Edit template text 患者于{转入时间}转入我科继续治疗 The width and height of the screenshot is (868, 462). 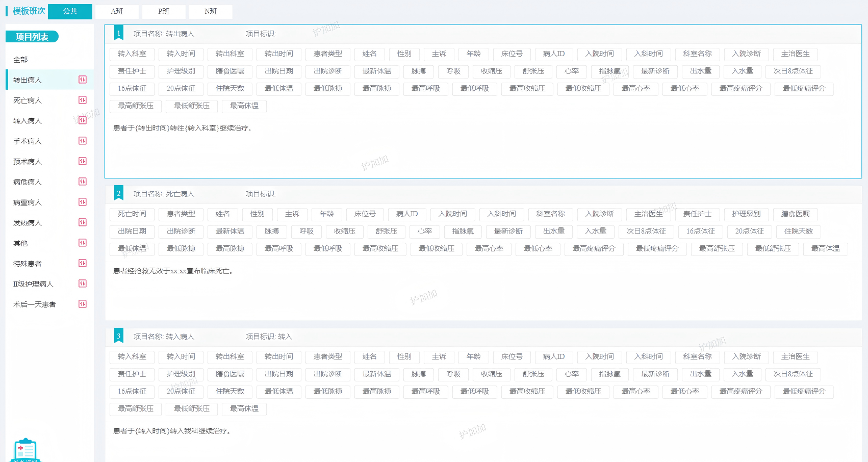[173, 431]
